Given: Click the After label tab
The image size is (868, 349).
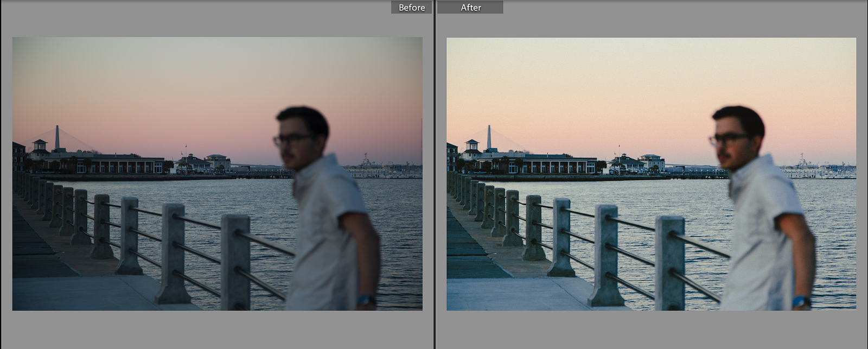Looking at the screenshot, I should (x=470, y=7).
